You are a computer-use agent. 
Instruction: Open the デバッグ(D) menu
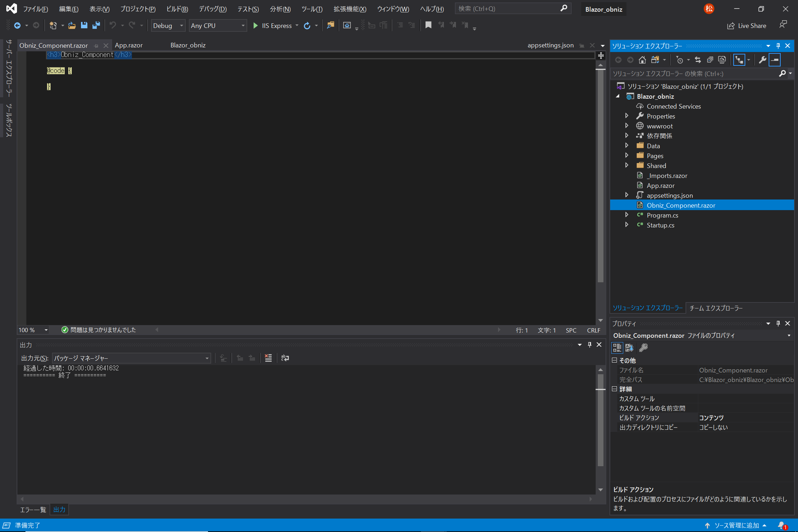(x=213, y=9)
